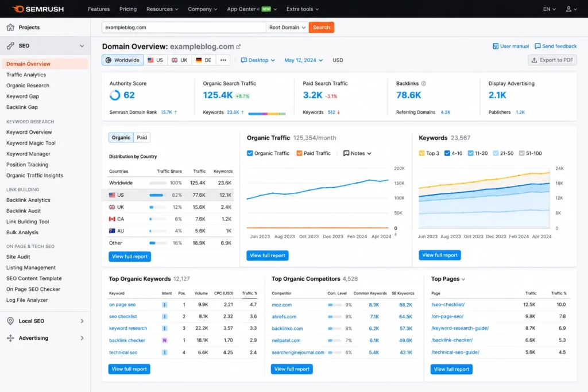This screenshot has height=392, width=588.
Task: Select Domain Overview in sidebar
Action: [x=45, y=64]
